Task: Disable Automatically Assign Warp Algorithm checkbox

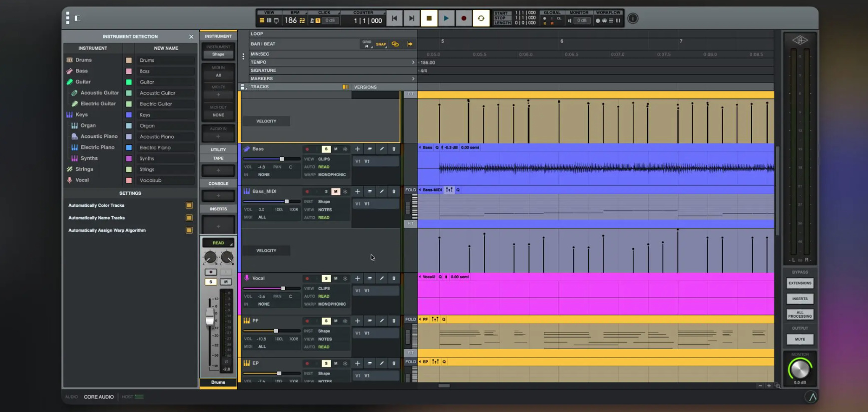Action: point(189,230)
